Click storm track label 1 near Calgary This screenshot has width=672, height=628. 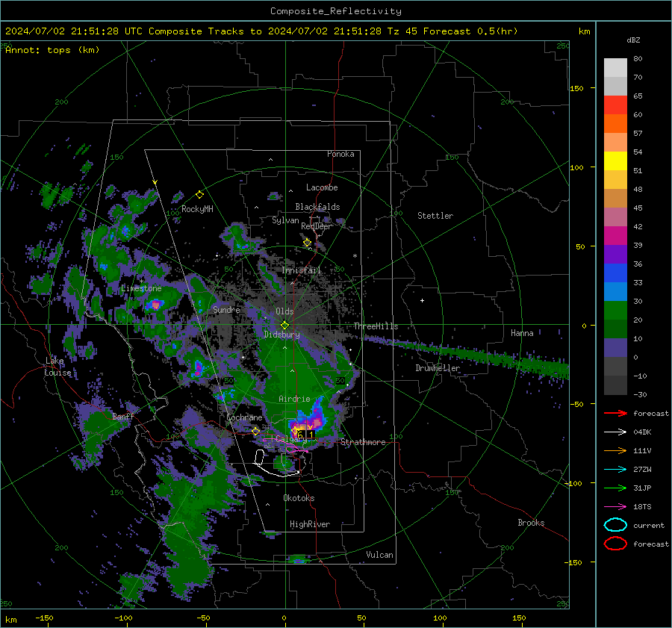pos(311,435)
